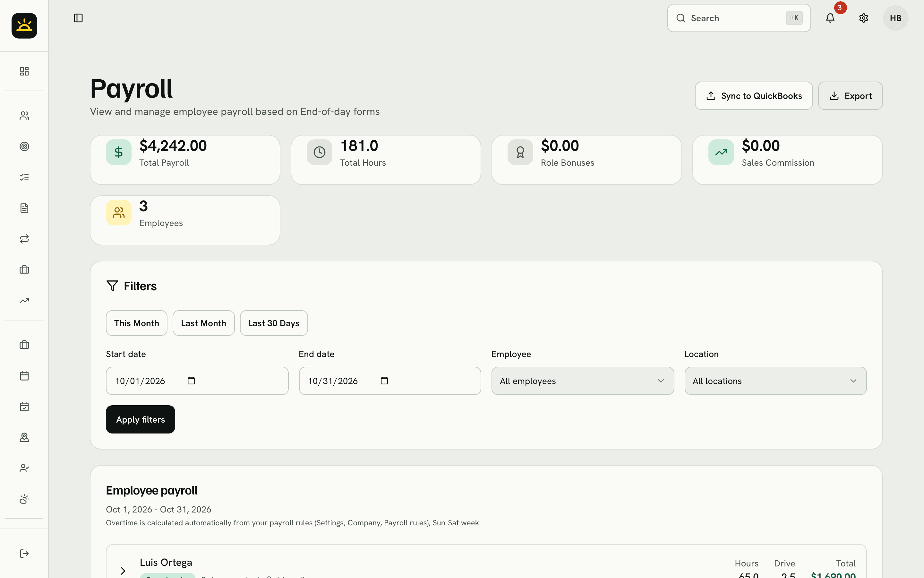The width and height of the screenshot is (924, 578).
Task: Click the Start date input field
Action: [x=197, y=381]
